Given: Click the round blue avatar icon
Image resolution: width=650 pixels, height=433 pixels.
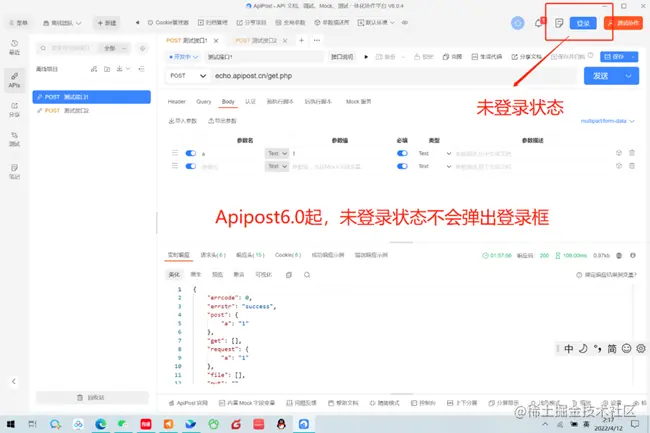Looking at the screenshot, I should (x=517, y=23).
